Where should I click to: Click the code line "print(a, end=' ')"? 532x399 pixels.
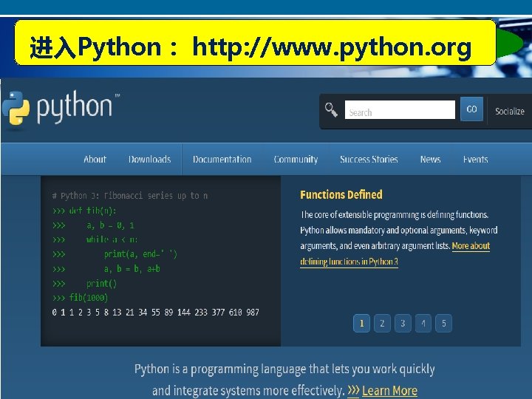point(140,254)
